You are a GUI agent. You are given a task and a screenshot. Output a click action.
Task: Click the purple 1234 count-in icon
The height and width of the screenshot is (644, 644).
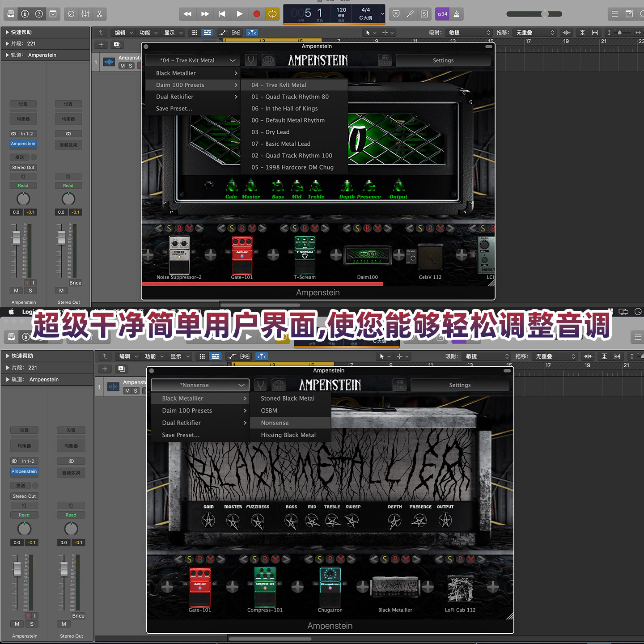point(442,14)
